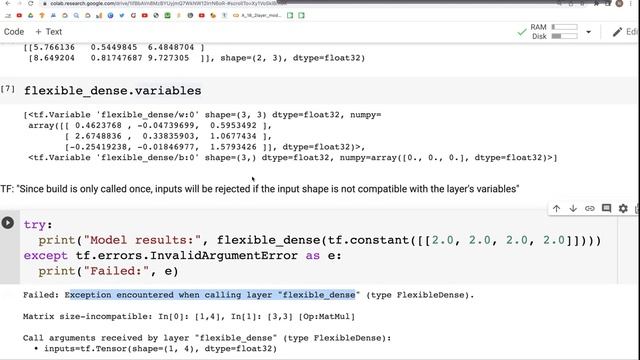Click the 'flexible_dense/w:0' variable output line

pos(202,115)
